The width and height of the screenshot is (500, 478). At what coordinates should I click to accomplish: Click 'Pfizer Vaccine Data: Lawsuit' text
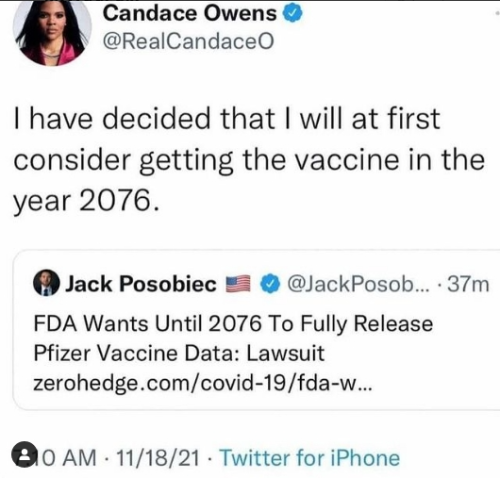point(179,353)
